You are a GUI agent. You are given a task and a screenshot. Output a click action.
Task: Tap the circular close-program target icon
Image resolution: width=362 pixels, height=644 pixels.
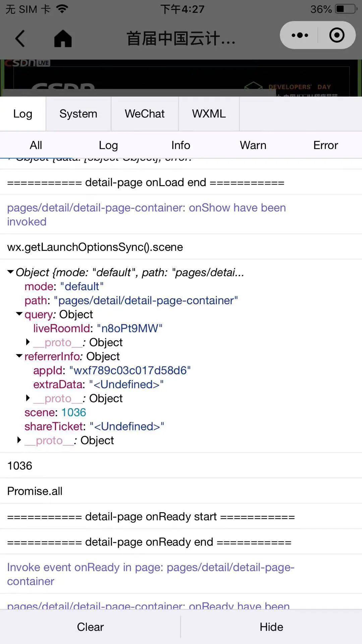[x=337, y=35]
